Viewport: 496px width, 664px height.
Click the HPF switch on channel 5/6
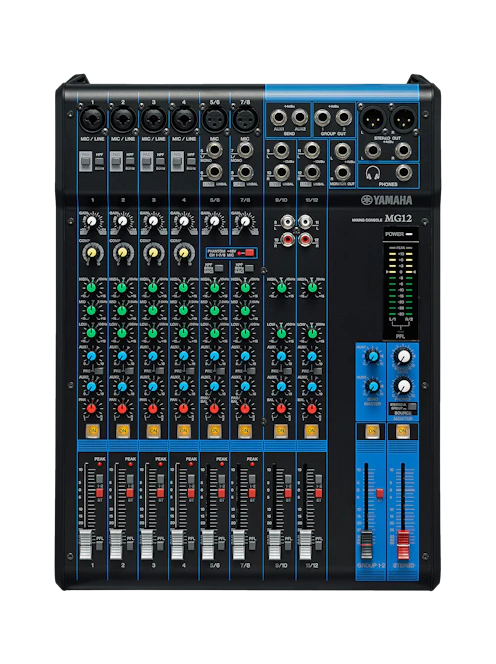pos(219,268)
